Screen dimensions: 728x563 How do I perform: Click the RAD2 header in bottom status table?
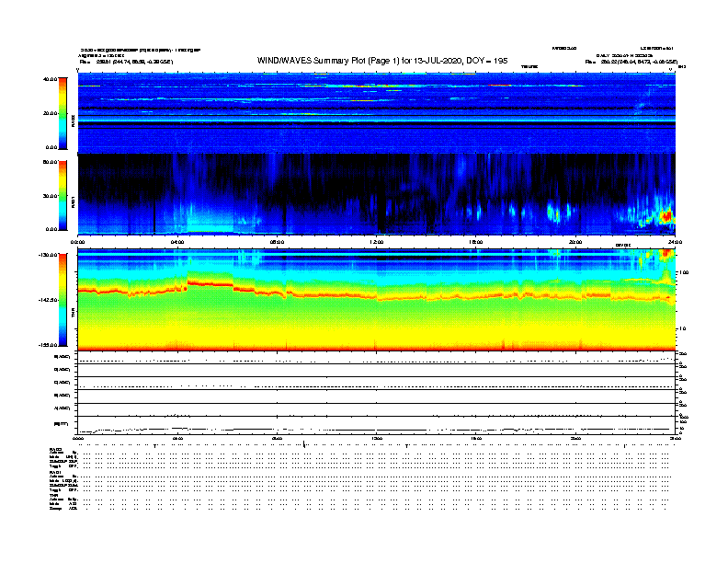tap(56, 449)
